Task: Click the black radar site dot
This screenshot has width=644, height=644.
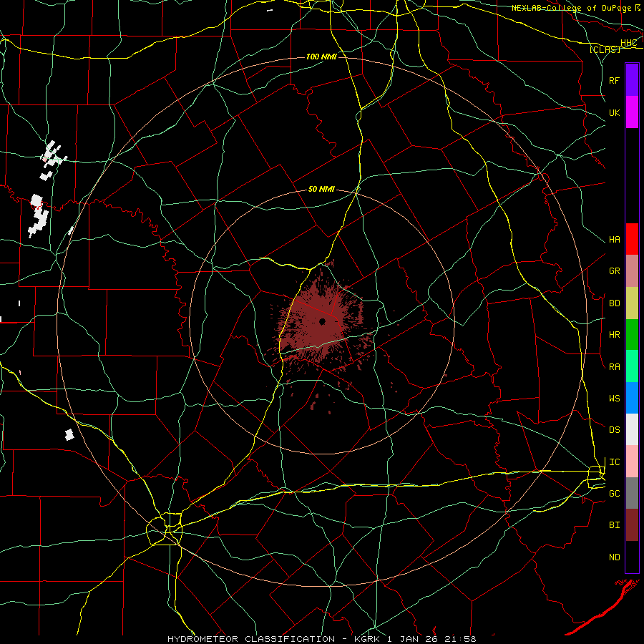Action: 323,321
